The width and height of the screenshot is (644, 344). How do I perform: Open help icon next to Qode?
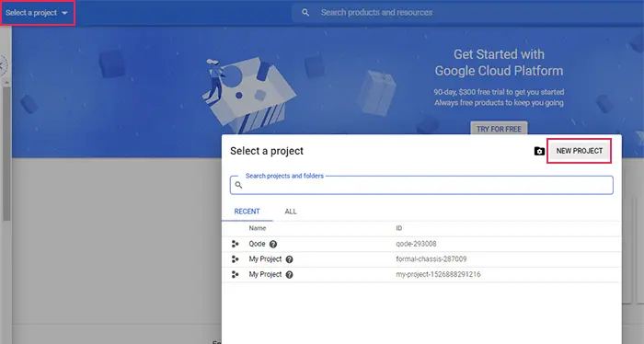pyautogui.click(x=273, y=245)
